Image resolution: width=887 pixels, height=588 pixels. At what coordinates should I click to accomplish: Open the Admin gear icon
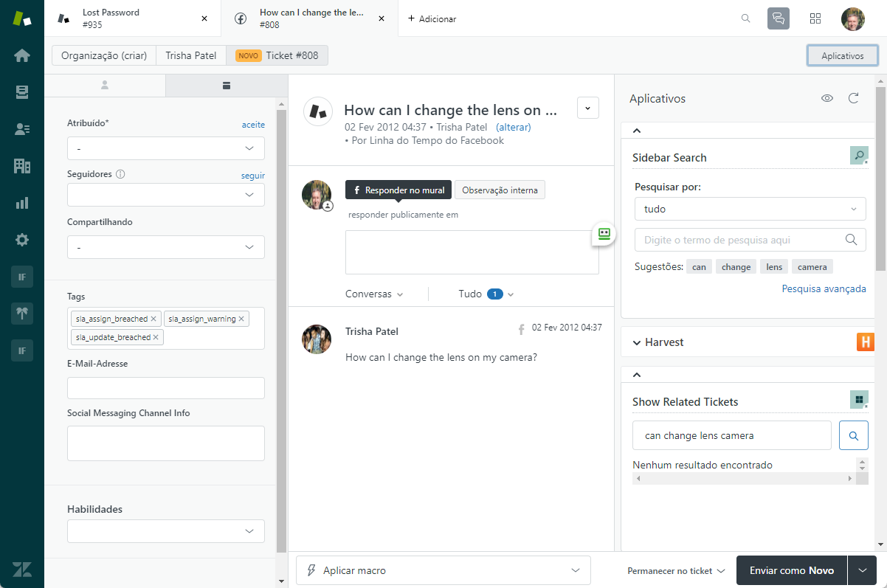click(x=22, y=240)
